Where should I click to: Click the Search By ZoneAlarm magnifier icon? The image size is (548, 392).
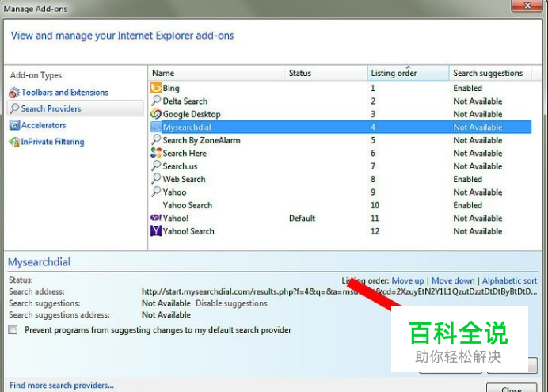point(156,139)
